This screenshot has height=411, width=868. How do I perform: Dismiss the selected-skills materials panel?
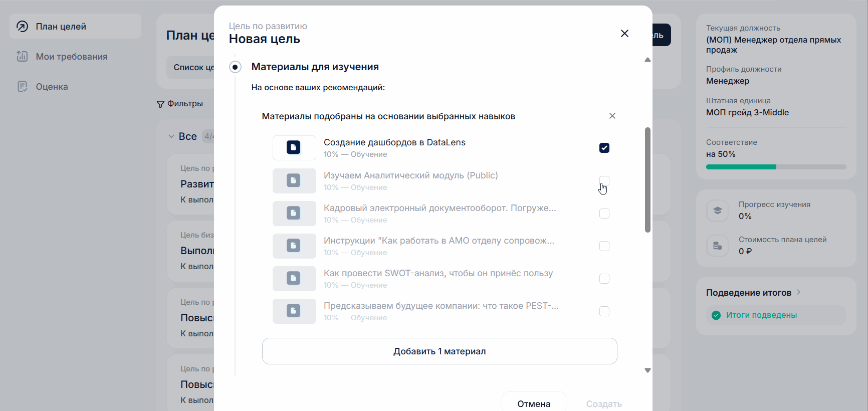coord(612,116)
